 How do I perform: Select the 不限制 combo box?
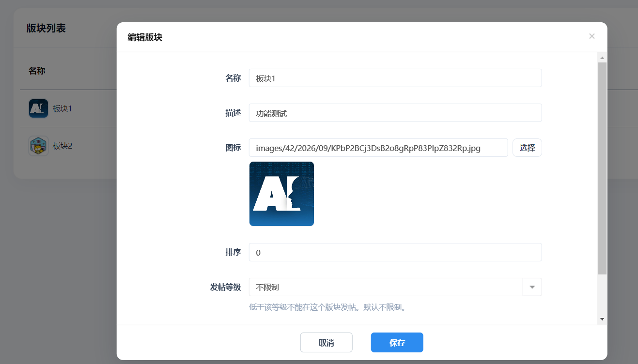[x=395, y=287]
